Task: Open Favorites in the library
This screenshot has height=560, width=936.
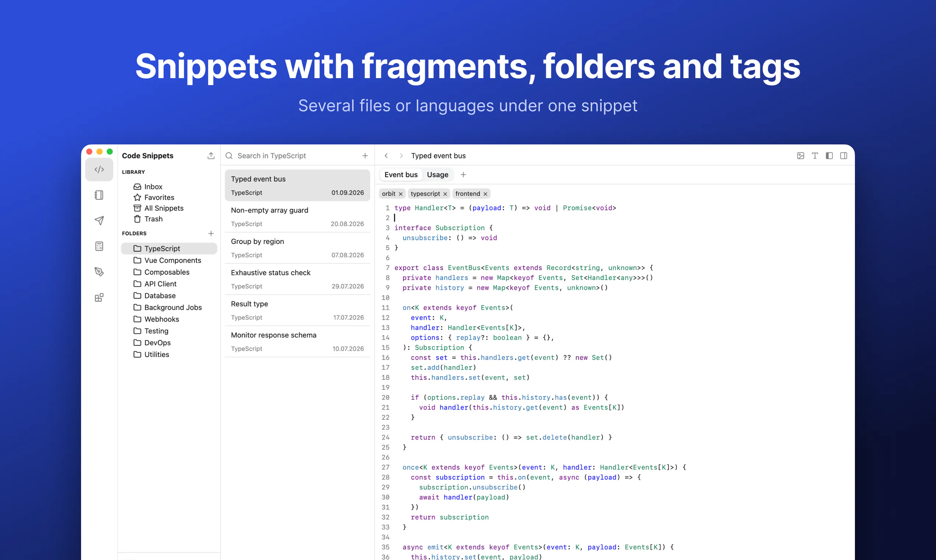Action: [x=169, y=197]
